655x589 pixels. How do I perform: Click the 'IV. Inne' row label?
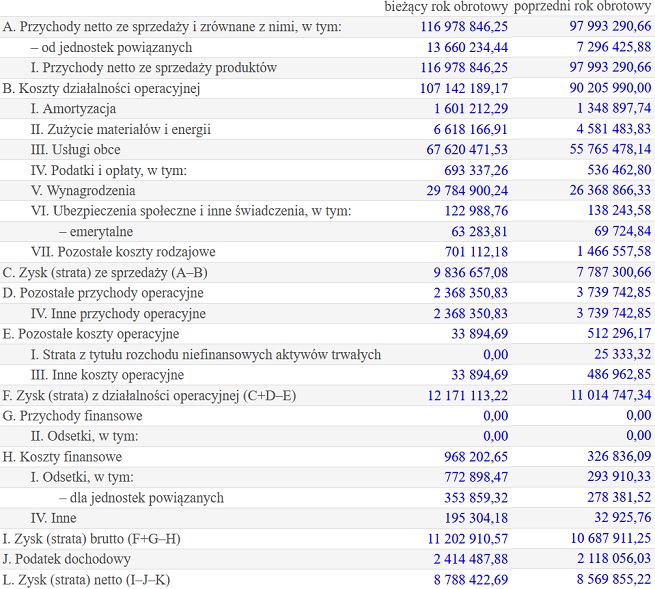tap(53, 518)
